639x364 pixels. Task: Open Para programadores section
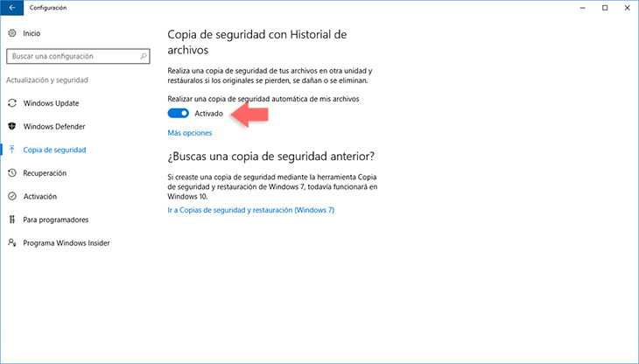(56, 220)
